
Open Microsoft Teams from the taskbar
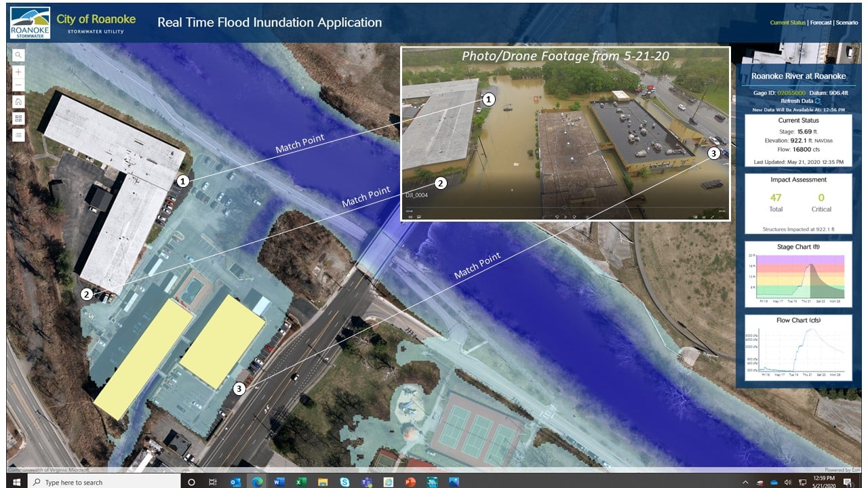click(x=366, y=482)
